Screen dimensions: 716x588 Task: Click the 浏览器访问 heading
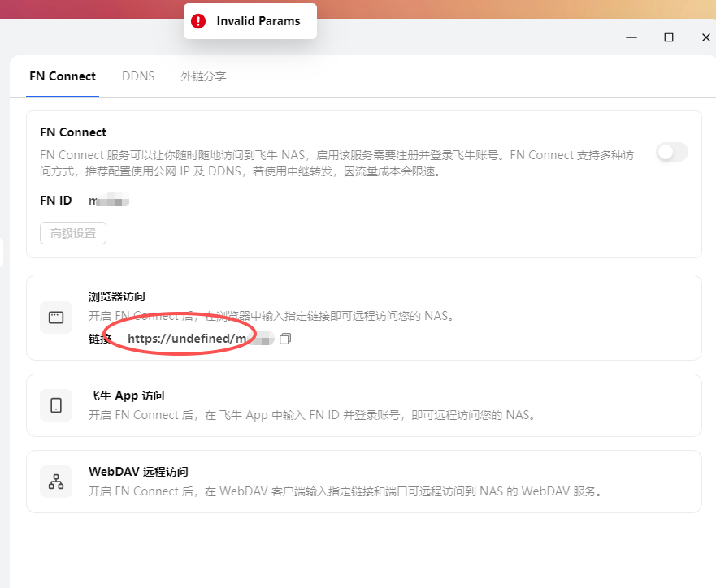[117, 296]
